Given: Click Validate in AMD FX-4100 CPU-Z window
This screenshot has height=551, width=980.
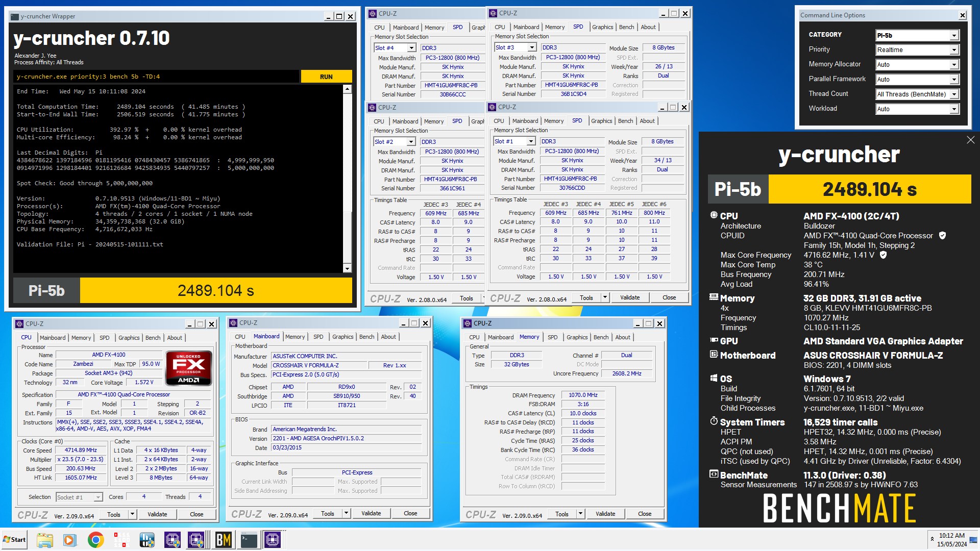Looking at the screenshot, I should (x=157, y=514).
